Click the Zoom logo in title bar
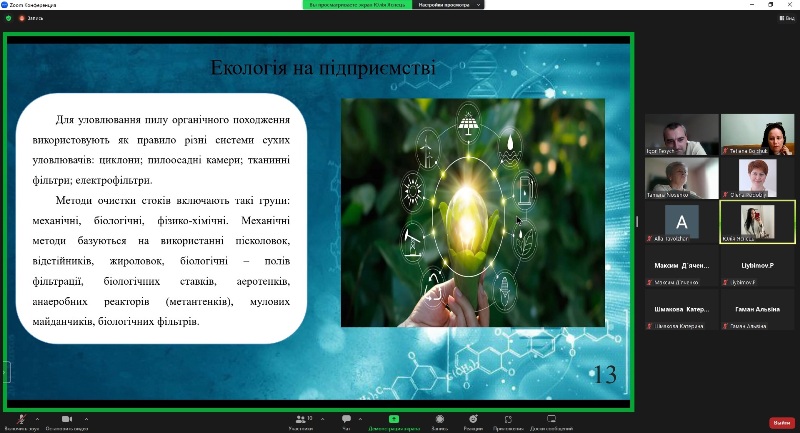The width and height of the screenshot is (800, 433). [x=5, y=5]
